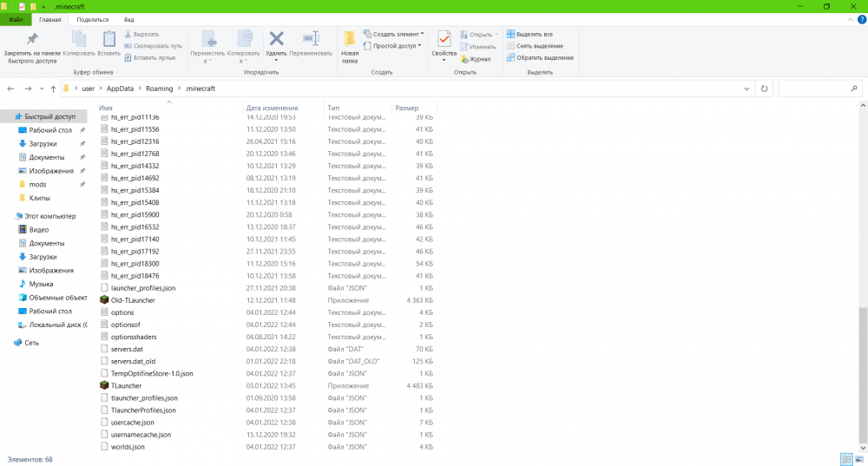Open Музыка in navigation pane

click(x=41, y=284)
